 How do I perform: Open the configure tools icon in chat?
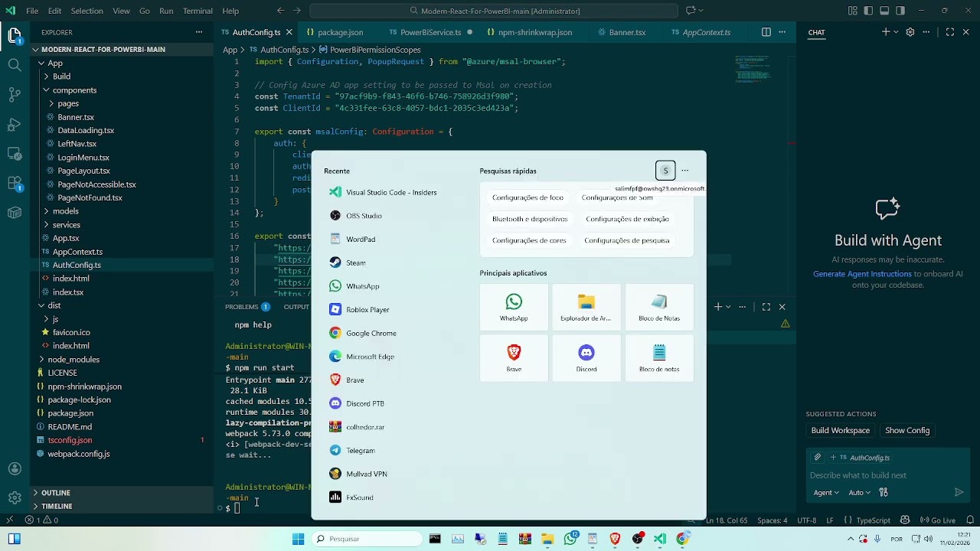pyautogui.click(x=883, y=492)
